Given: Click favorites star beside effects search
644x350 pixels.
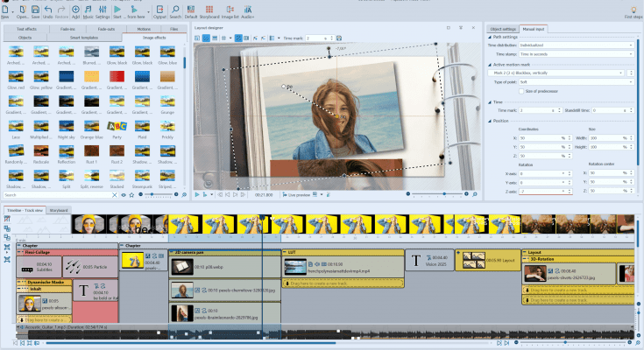Looking at the screenshot, I should pyautogui.click(x=131, y=195).
